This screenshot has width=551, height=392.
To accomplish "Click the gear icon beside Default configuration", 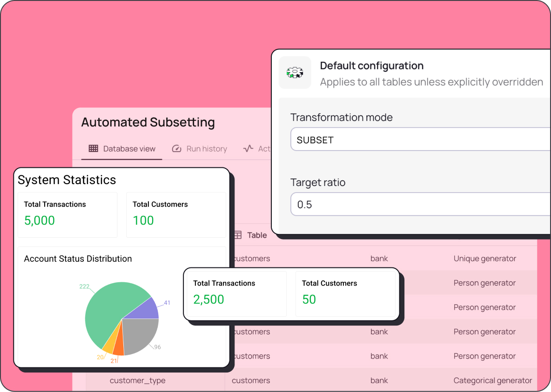I will point(295,73).
